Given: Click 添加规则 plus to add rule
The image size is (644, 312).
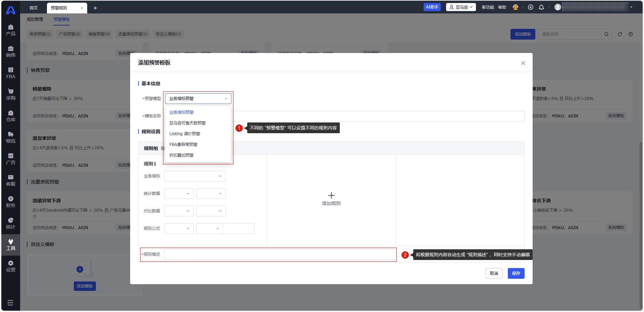Looking at the screenshot, I should pyautogui.click(x=331, y=199).
